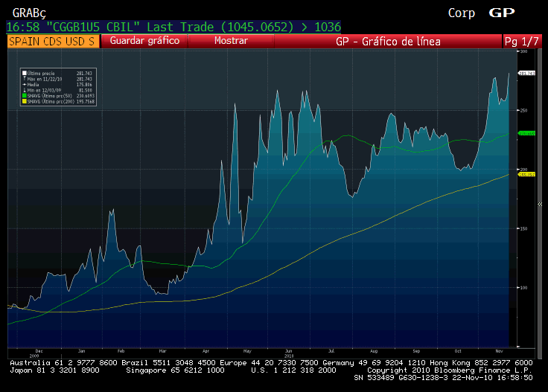Screen dimensions: 548x392
Task: Click the Nov label on the time axis
Action: pyautogui.click(x=499, y=351)
